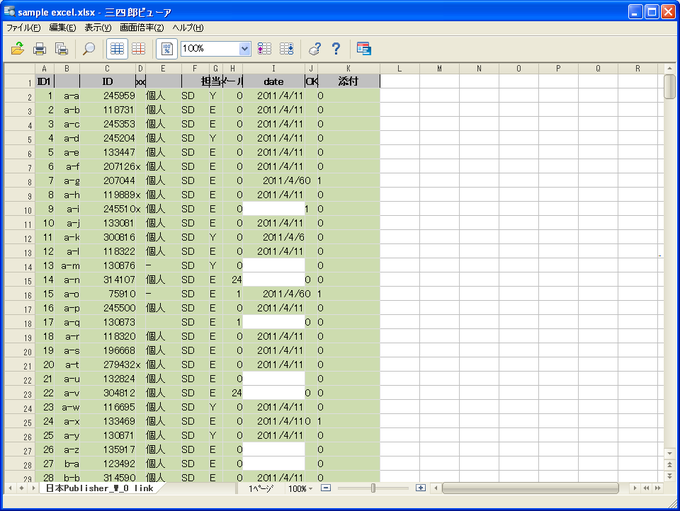Image resolution: width=680 pixels, height=511 pixels.
Task: Select the 日本Publisher_₩_0 link sheet tab
Action: click(99, 488)
